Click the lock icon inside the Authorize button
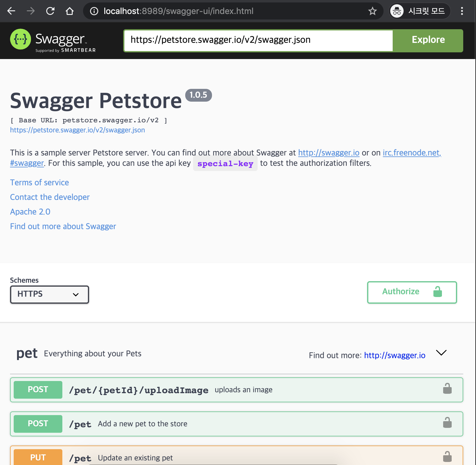Screen dimensions: 476x465 point(437,292)
